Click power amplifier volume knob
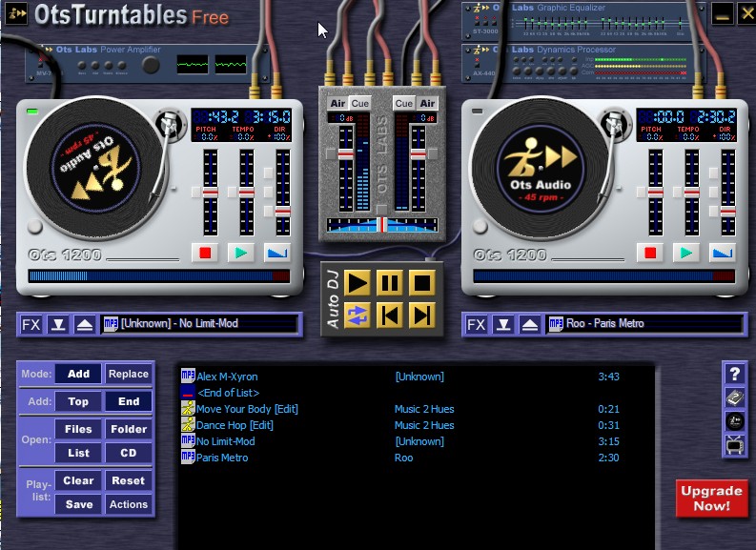This screenshot has width=756, height=550. point(151,65)
